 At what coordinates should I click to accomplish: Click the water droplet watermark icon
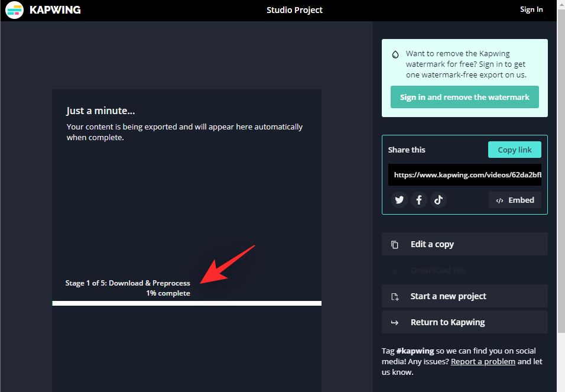pyautogui.click(x=395, y=54)
